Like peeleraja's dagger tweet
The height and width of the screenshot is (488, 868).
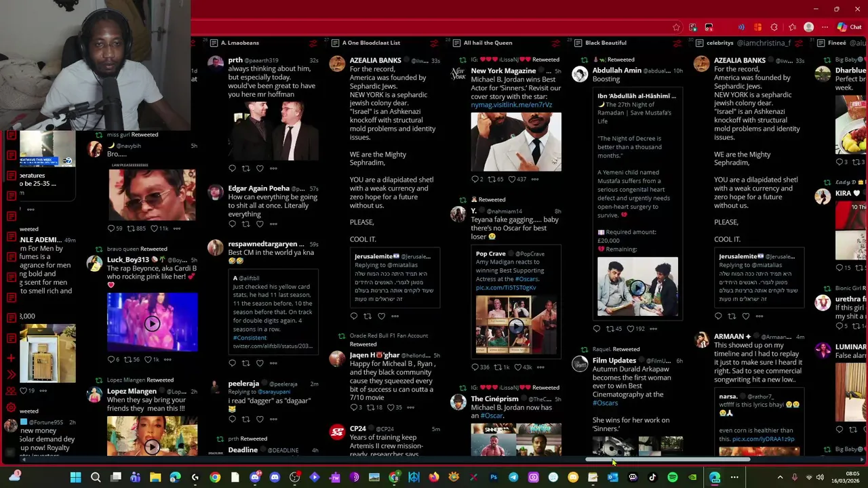(x=260, y=419)
